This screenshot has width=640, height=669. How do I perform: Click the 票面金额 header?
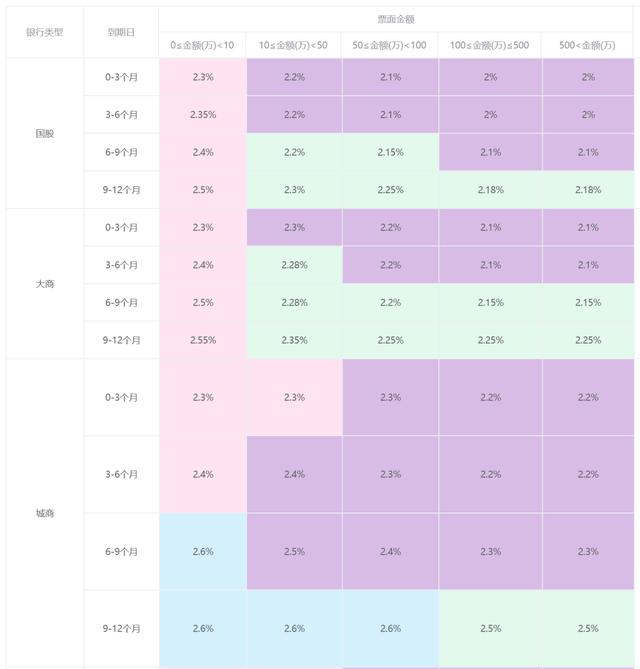tap(396, 19)
